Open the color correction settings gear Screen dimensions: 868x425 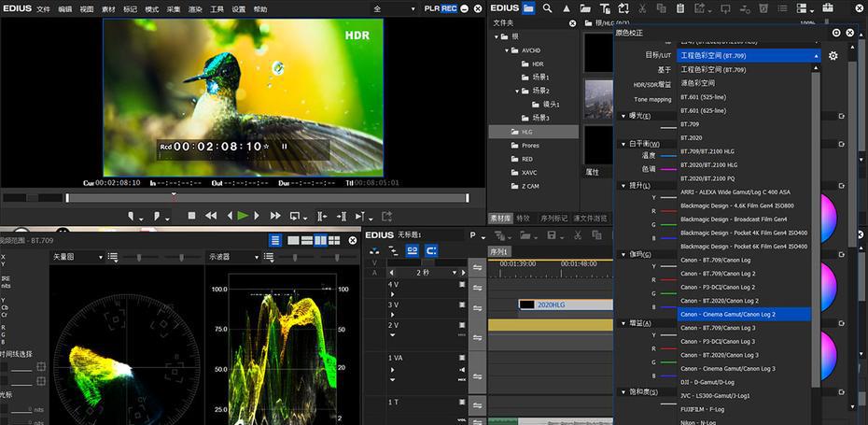833,56
